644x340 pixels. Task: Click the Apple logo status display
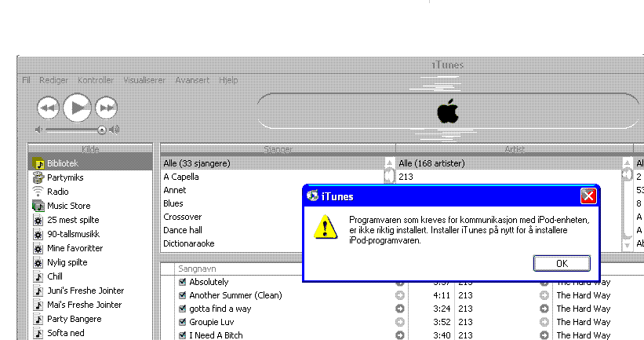coord(448,111)
